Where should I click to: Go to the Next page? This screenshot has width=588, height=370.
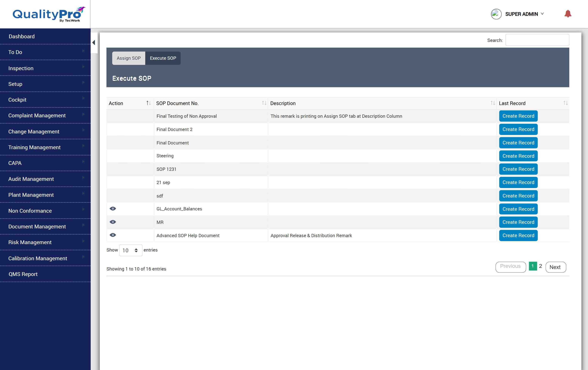[556, 267]
